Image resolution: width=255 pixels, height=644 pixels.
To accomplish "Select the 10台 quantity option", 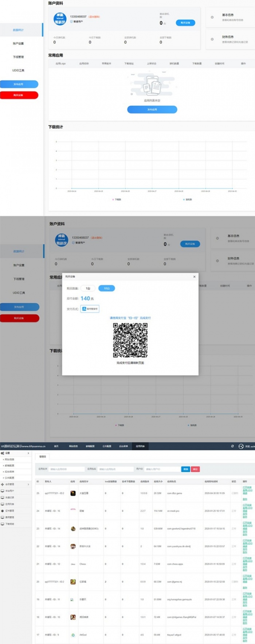I will tap(107, 288).
